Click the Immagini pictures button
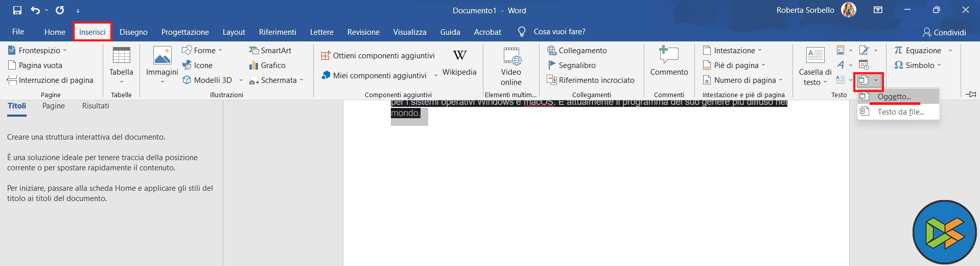This screenshot has width=980, height=266. (x=162, y=65)
